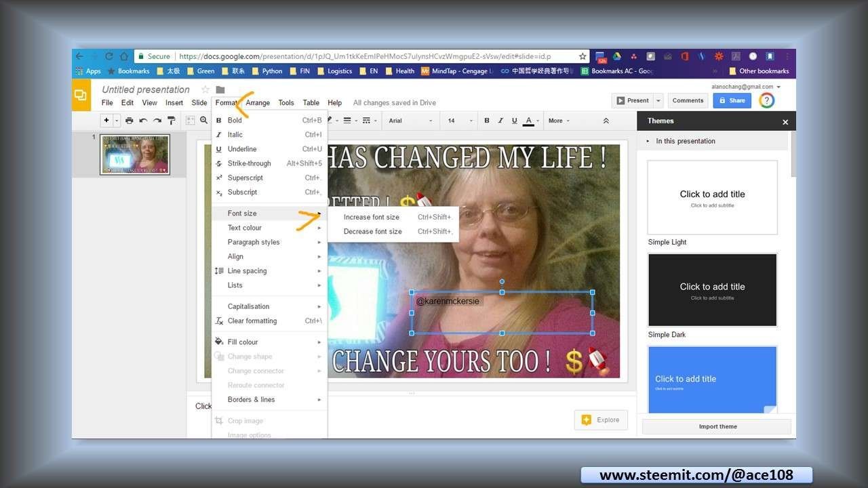Screen dimensions: 868x488
Task: Open the new slide layout dropdown arrow
Action: click(117, 121)
